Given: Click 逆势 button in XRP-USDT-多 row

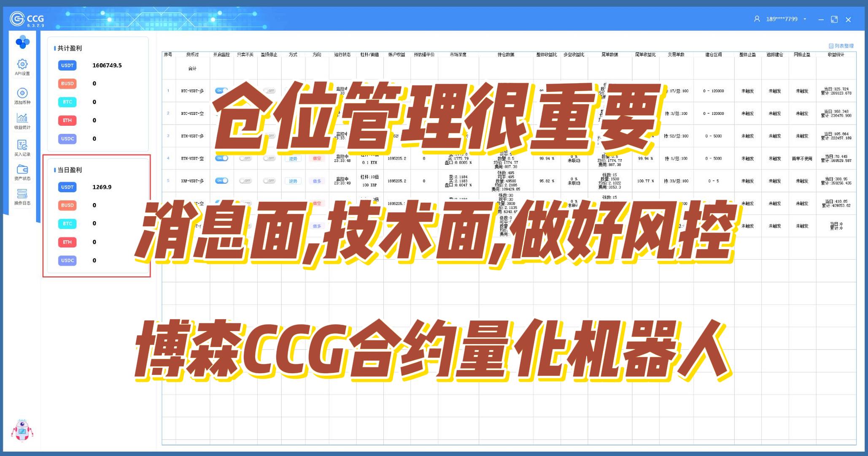Looking at the screenshot, I should coord(293,181).
